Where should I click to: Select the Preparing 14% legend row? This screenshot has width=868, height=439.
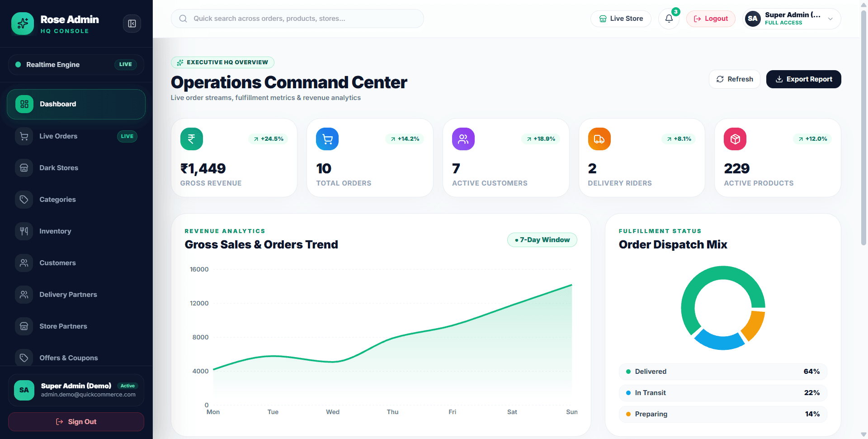pyautogui.click(x=723, y=414)
